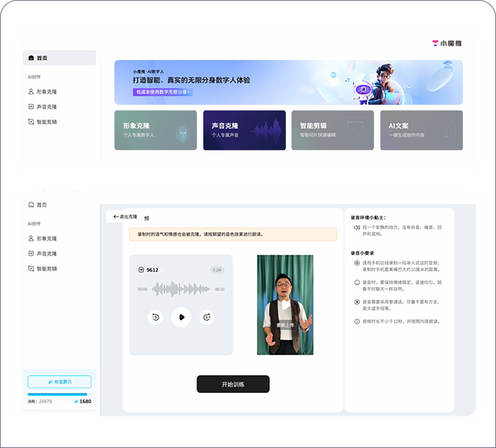Click the back arrow next to 退出克隆
Screen dimensions: 496x448
116,216
